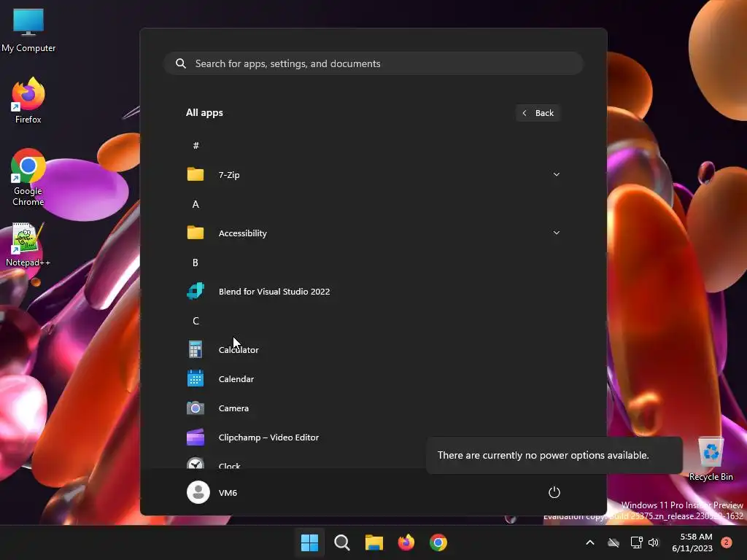Click the OneDrive cloud tray icon
Image resolution: width=747 pixels, height=560 pixels.
(x=614, y=542)
